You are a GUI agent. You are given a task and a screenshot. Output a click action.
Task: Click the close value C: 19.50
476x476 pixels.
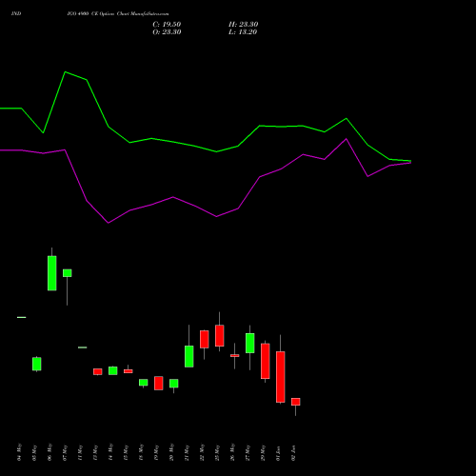coord(167,25)
